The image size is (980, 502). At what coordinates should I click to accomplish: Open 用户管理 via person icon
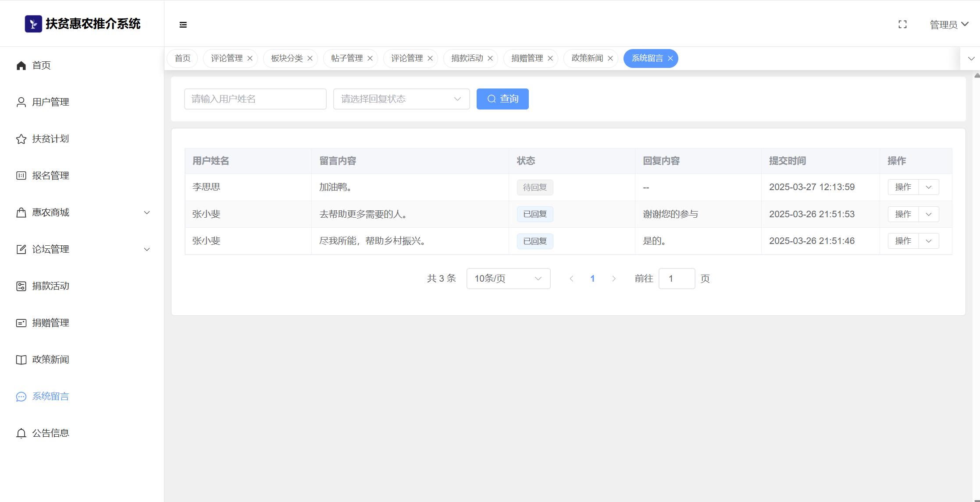[x=21, y=102]
